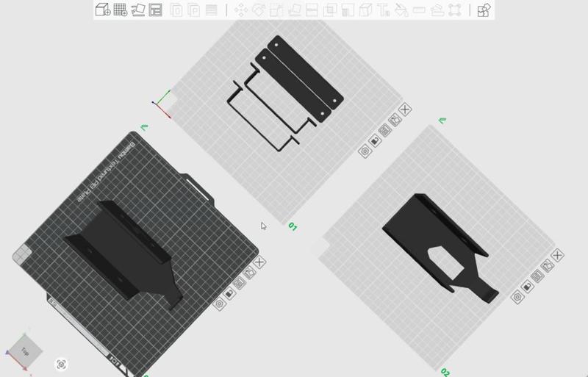Click the Split to parts icon
588x377 pixels.
pos(193,10)
